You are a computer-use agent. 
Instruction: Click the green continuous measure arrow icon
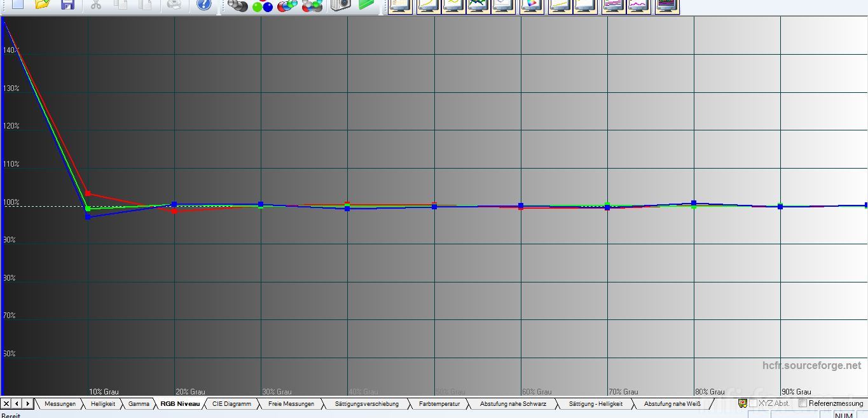tap(366, 5)
